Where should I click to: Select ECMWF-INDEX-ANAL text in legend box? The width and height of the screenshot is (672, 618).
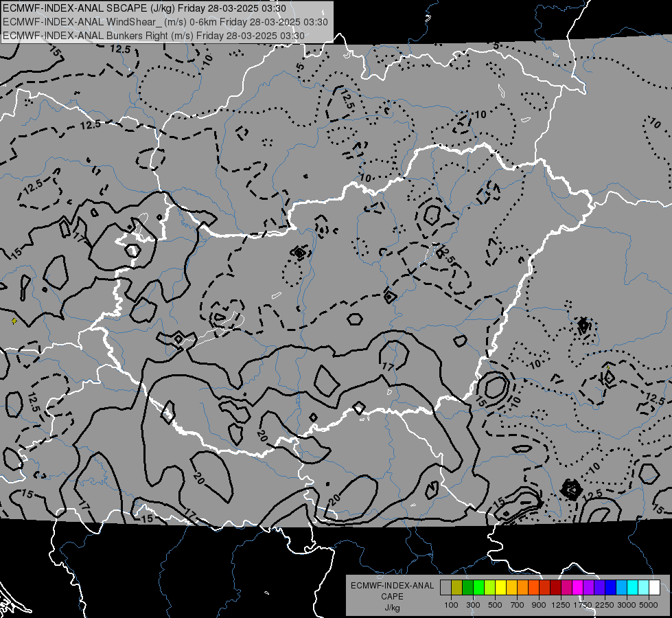pos(392,586)
